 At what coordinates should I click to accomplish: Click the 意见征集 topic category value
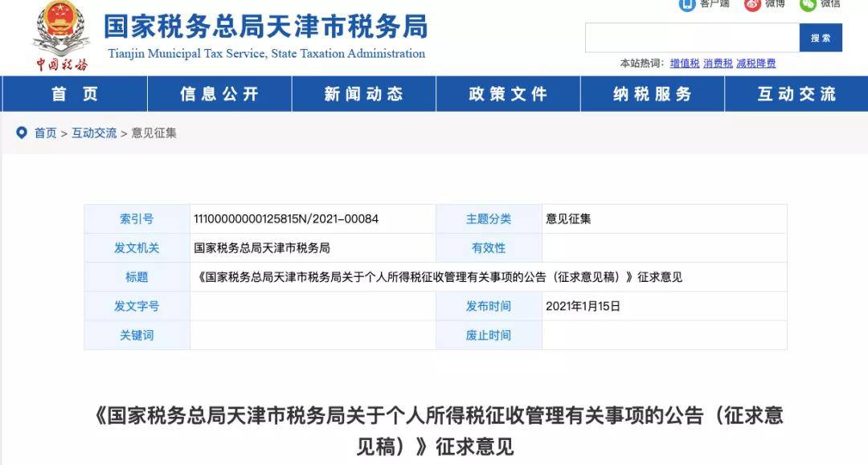[x=568, y=219]
